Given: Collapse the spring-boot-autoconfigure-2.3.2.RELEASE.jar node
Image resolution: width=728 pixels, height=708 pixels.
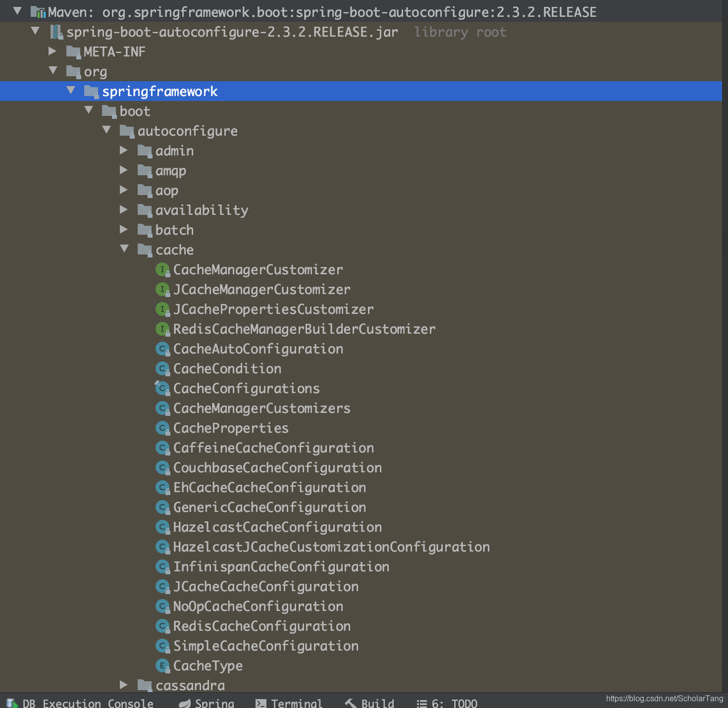Looking at the screenshot, I should pos(35,31).
